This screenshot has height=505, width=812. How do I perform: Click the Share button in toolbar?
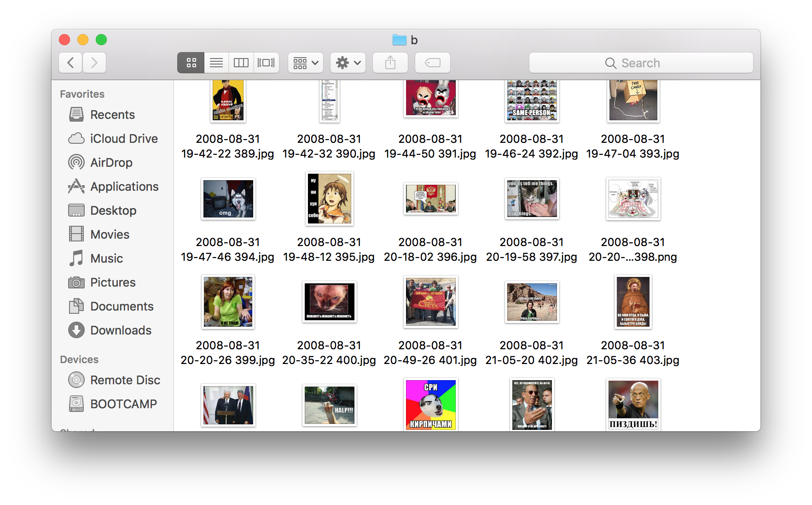click(390, 63)
